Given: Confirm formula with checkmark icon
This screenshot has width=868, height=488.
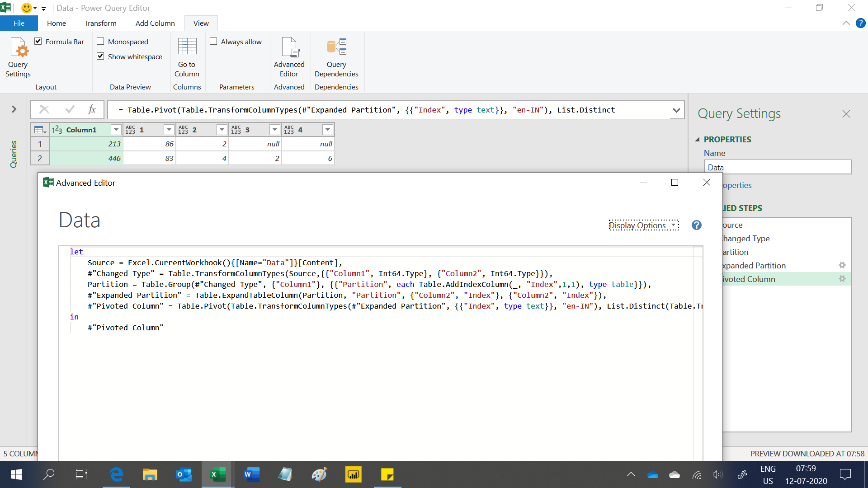Looking at the screenshot, I should 70,109.
